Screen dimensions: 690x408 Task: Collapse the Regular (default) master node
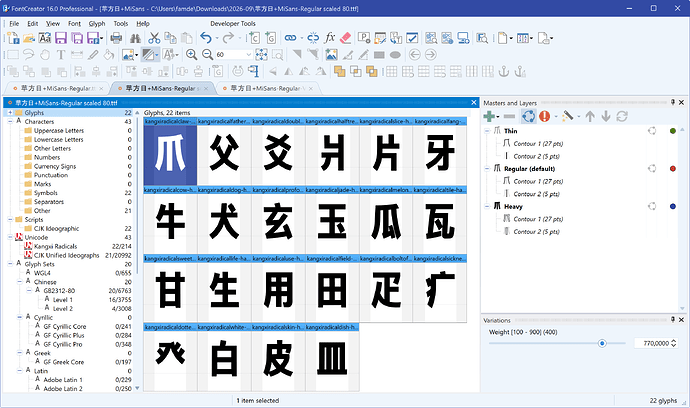pyautogui.click(x=487, y=169)
